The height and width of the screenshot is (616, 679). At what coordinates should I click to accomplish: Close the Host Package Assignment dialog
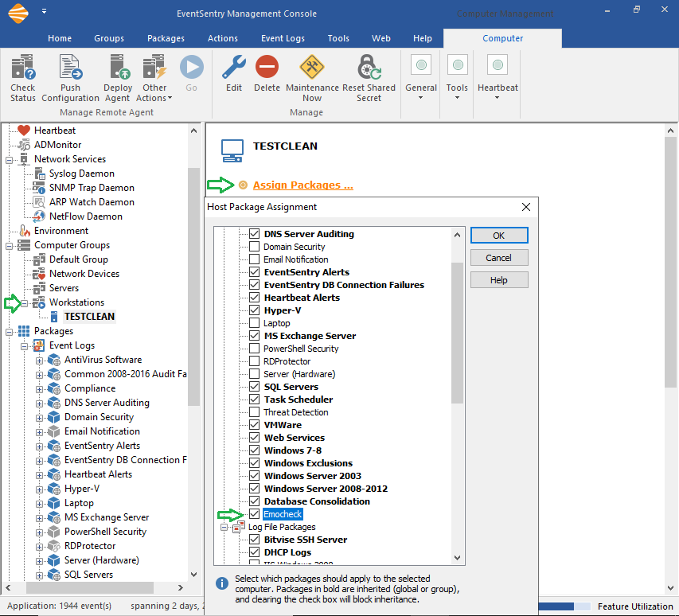tap(525, 207)
